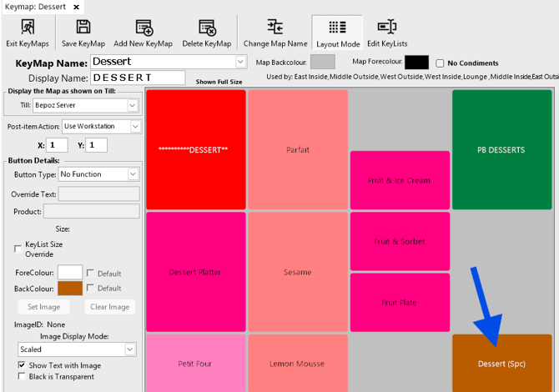
Task: Expand the KeyMap Name dropdown
Action: coord(240,62)
